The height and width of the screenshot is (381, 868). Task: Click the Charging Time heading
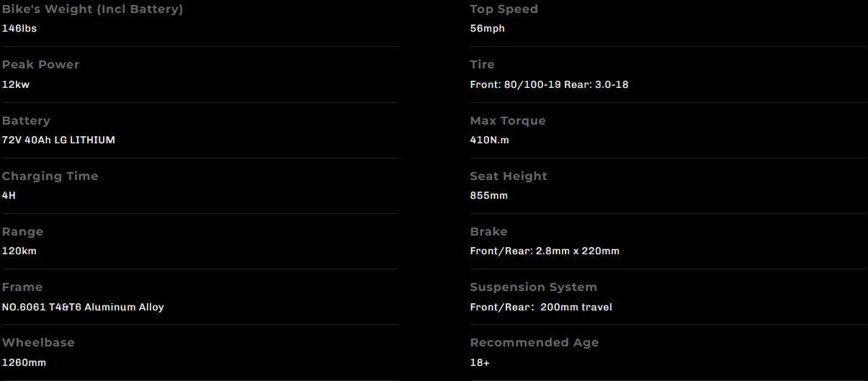pyautogui.click(x=50, y=176)
